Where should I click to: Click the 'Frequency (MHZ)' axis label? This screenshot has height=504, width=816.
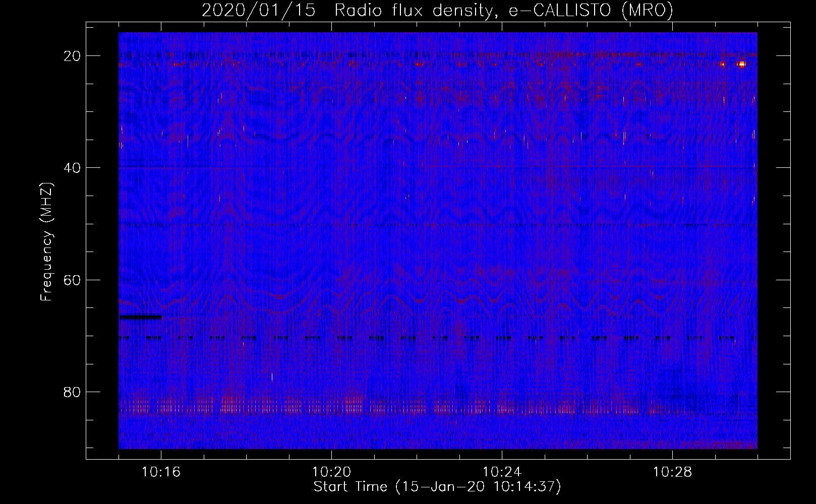[x=46, y=242]
